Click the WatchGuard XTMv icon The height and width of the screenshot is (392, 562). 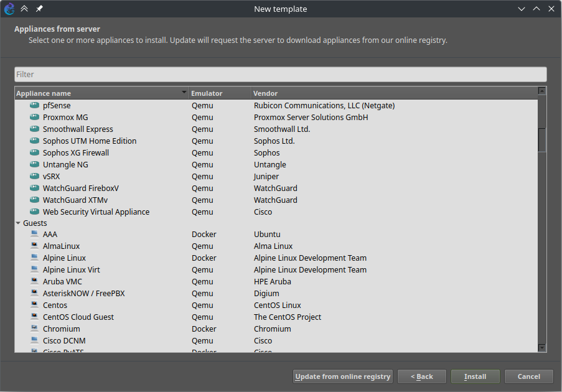click(x=34, y=200)
